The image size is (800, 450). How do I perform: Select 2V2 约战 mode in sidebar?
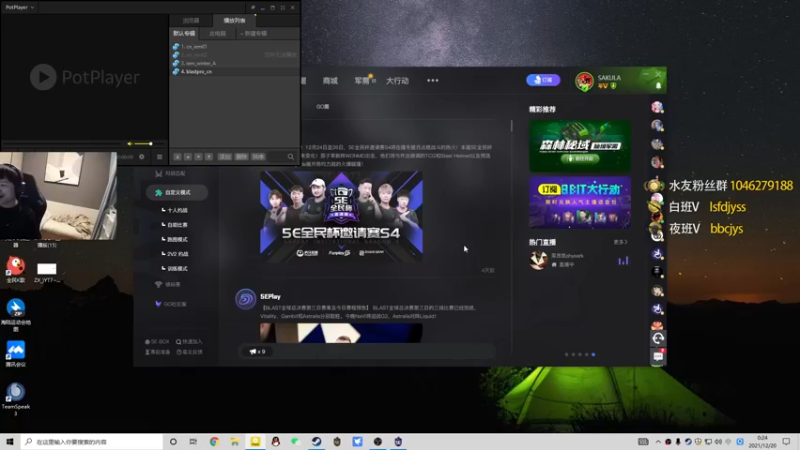[x=177, y=254]
